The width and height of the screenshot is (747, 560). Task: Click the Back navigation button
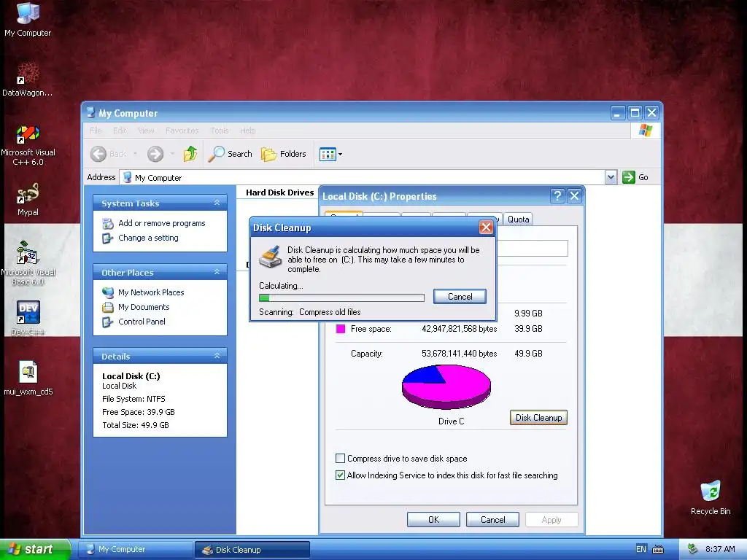(x=109, y=154)
